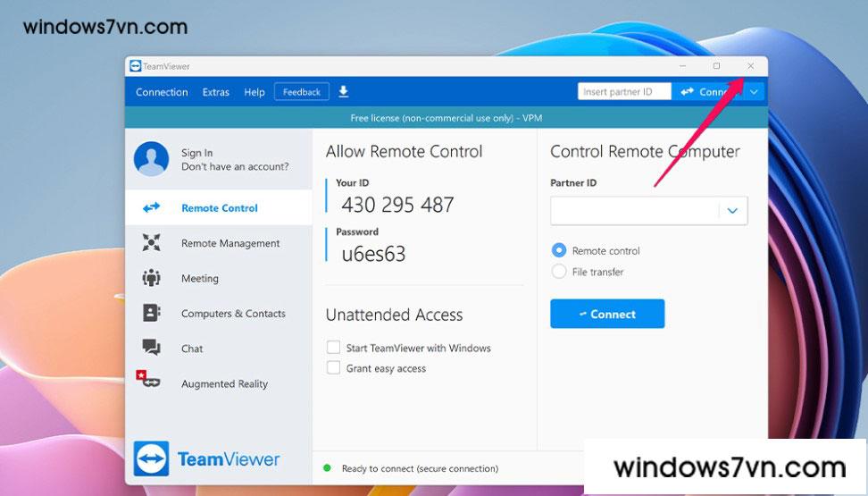The width and height of the screenshot is (868, 496).
Task: Click the Unattended Access heading
Action: point(394,315)
